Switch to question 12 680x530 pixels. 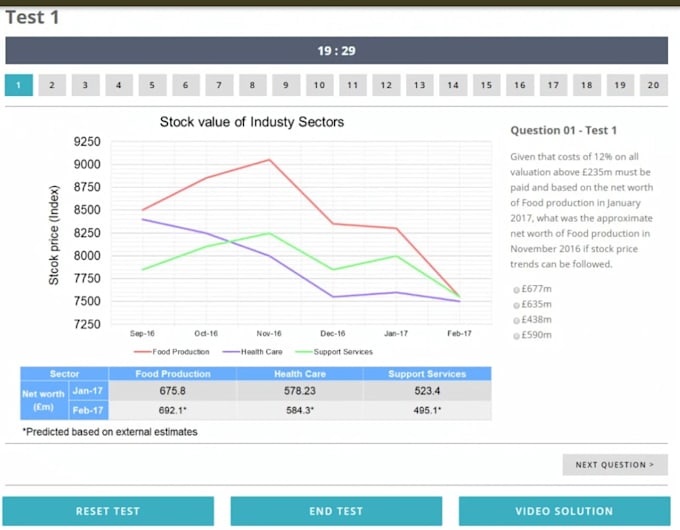point(386,85)
